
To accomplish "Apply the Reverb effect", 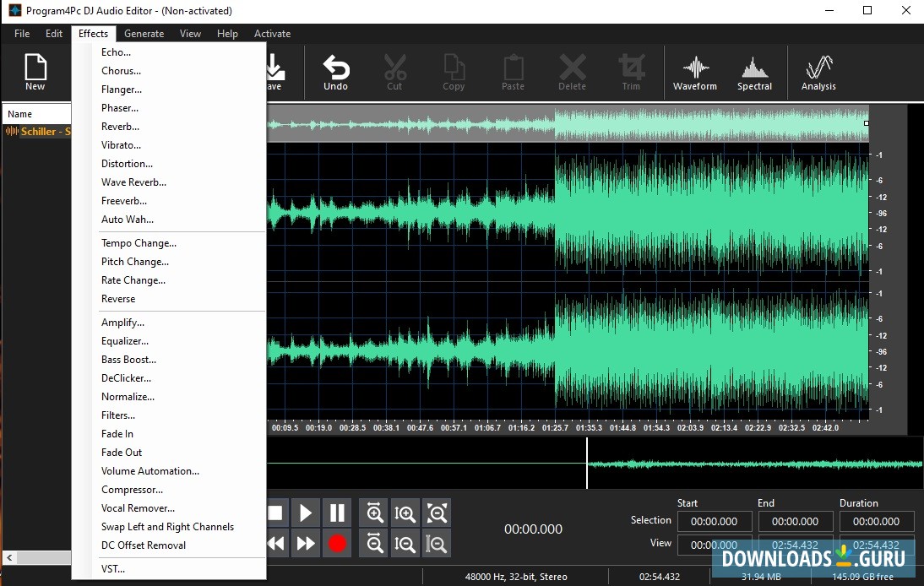I will click(x=120, y=126).
